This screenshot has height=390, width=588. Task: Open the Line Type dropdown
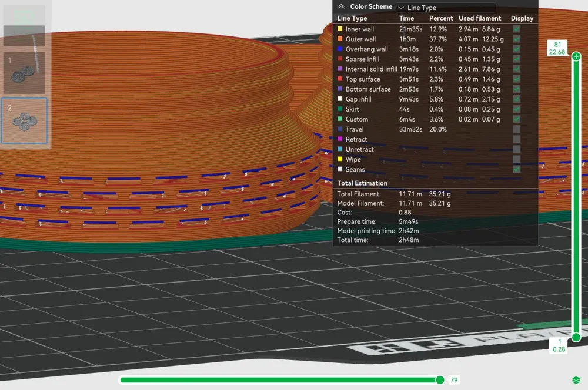pos(446,8)
